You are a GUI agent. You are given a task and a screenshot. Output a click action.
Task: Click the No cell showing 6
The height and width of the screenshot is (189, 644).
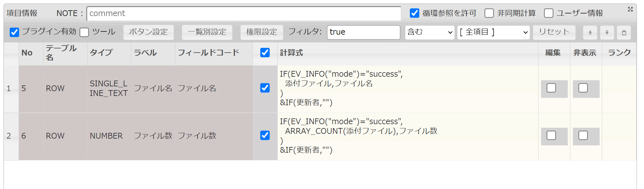pos(31,137)
